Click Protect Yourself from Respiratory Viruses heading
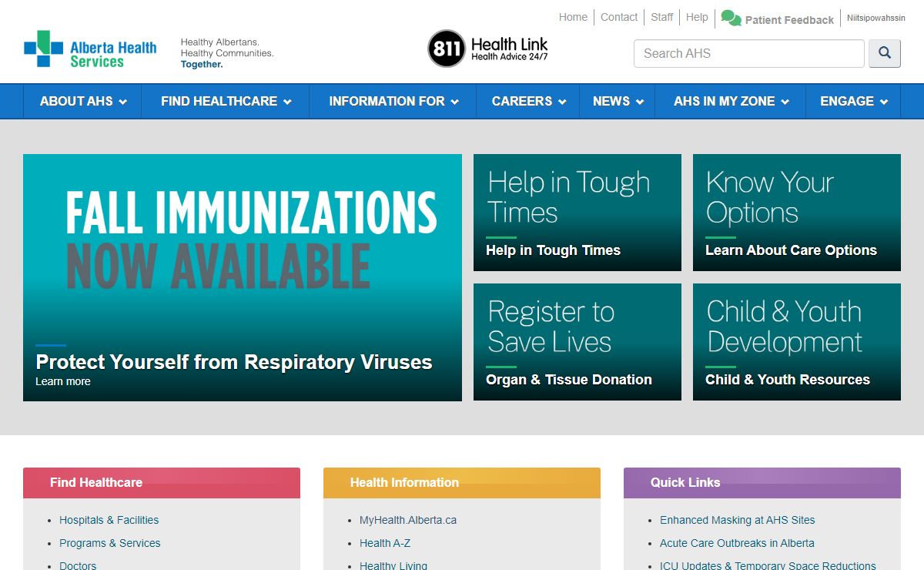Image resolution: width=924 pixels, height=570 pixels. click(234, 362)
